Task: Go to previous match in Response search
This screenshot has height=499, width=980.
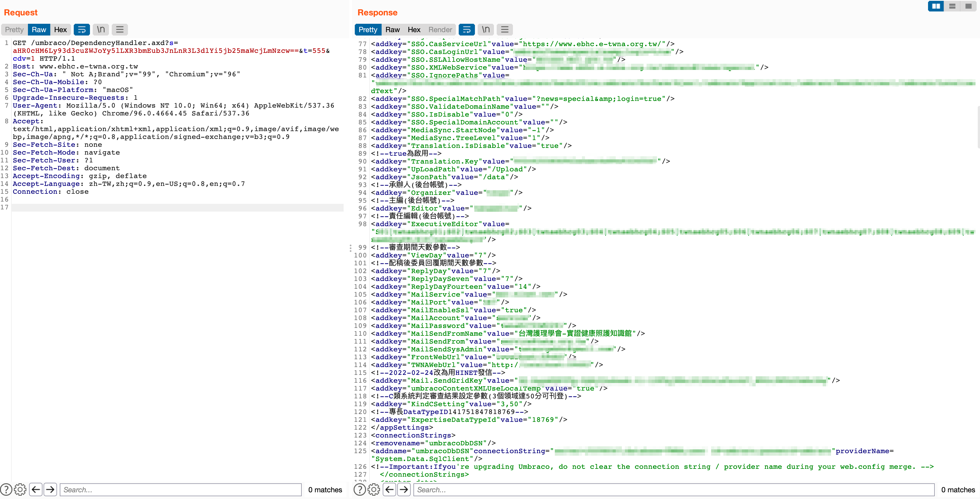Action: point(389,489)
